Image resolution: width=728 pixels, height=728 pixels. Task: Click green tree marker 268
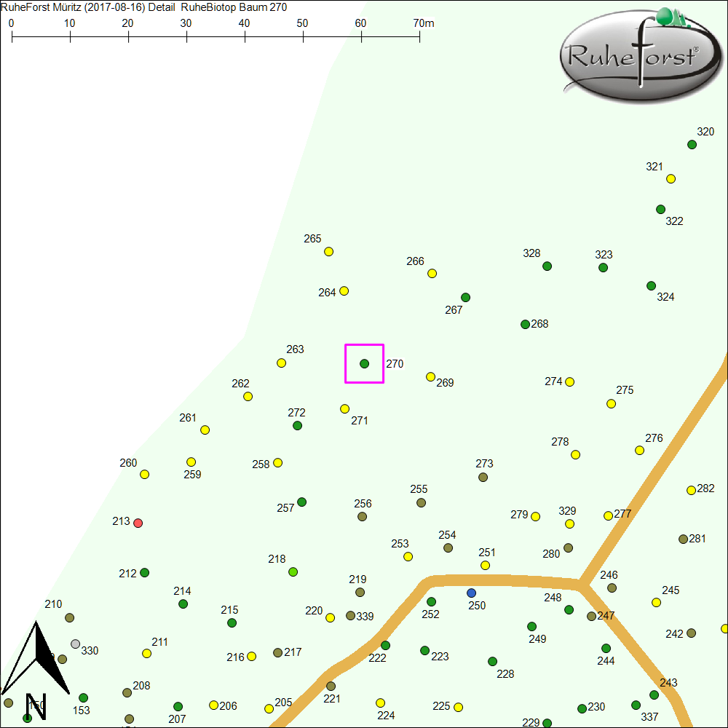point(525,325)
